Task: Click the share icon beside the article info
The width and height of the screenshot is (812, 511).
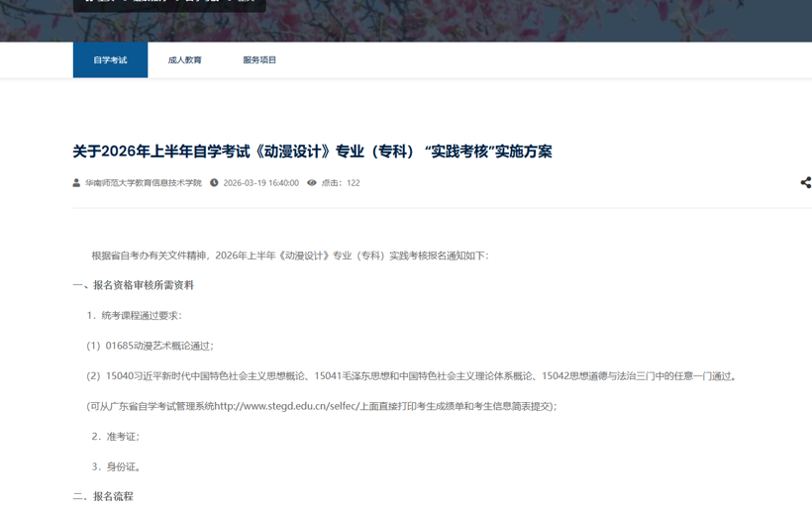Action: [x=805, y=182]
